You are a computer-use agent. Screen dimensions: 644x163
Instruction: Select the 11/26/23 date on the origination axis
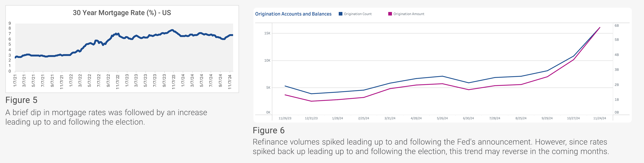click(285, 118)
